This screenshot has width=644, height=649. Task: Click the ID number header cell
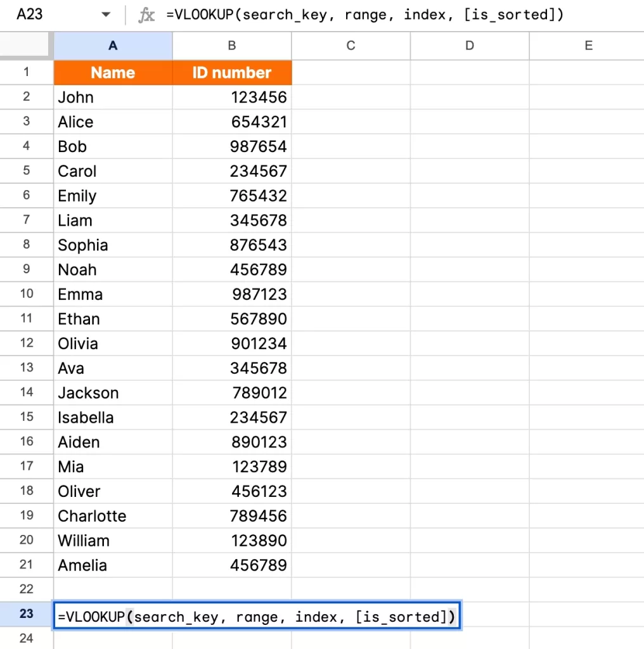pos(231,72)
